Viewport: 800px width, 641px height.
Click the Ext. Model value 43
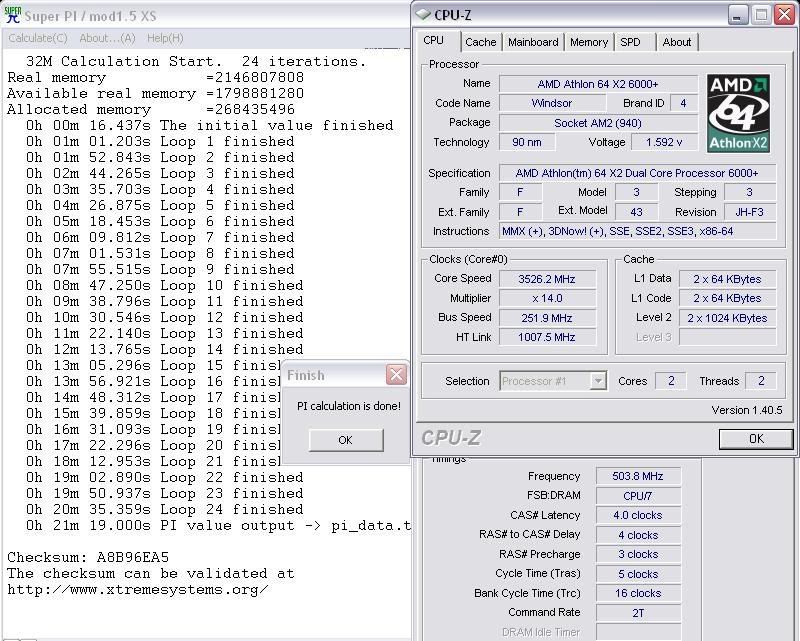636,212
